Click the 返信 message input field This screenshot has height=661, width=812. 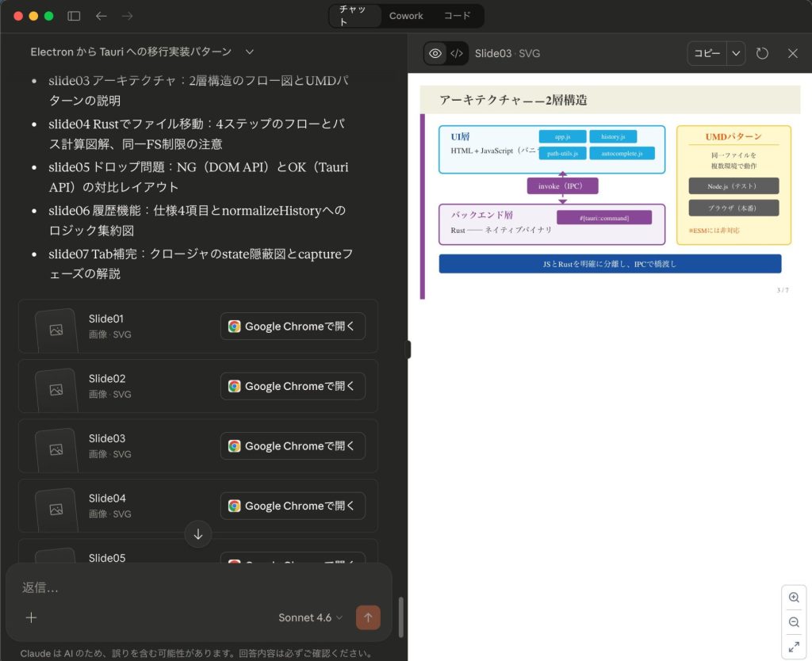pos(198,587)
